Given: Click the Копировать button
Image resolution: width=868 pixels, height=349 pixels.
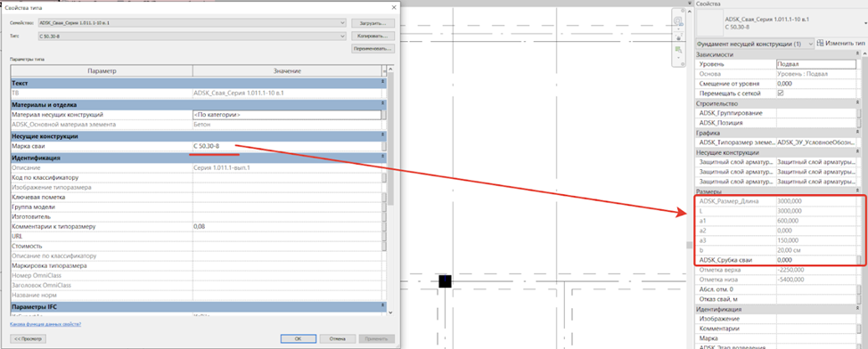Looking at the screenshot, I should (373, 36).
